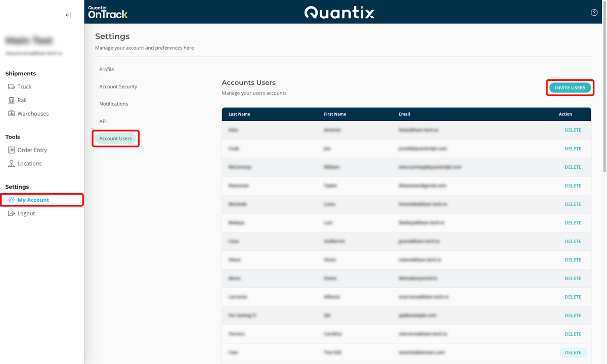
Task: Open the Account Security section
Action: (118, 86)
